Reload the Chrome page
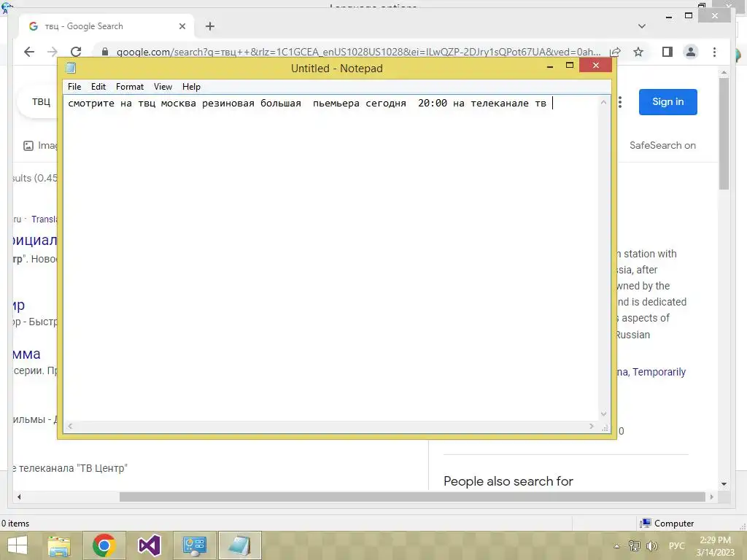This screenshot has height=560, width=747. 76,52
